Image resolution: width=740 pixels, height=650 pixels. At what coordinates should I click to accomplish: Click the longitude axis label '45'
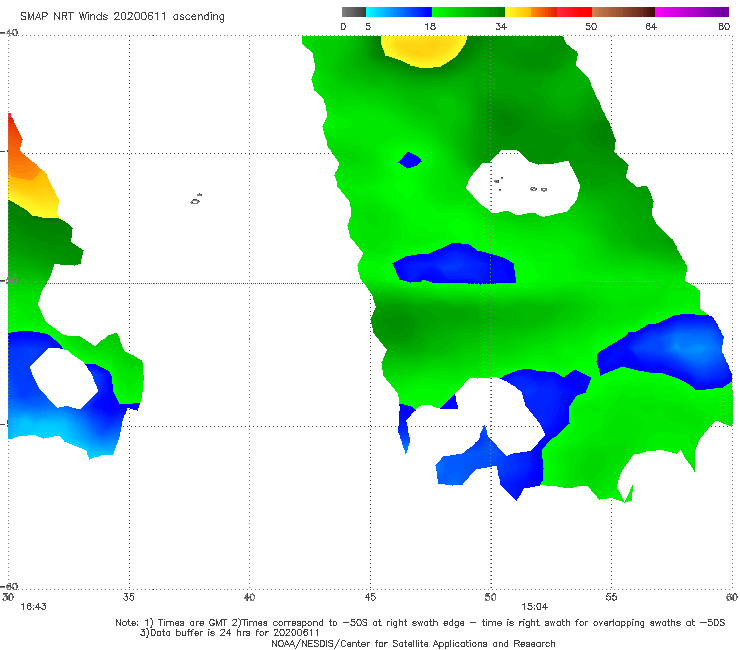click(x=370, y=597)
